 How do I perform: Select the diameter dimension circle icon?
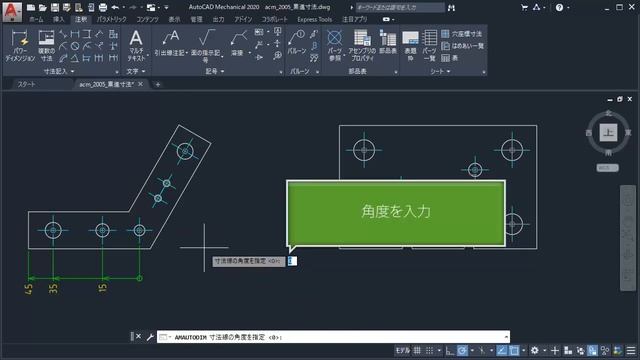click(x=75, y=46)
